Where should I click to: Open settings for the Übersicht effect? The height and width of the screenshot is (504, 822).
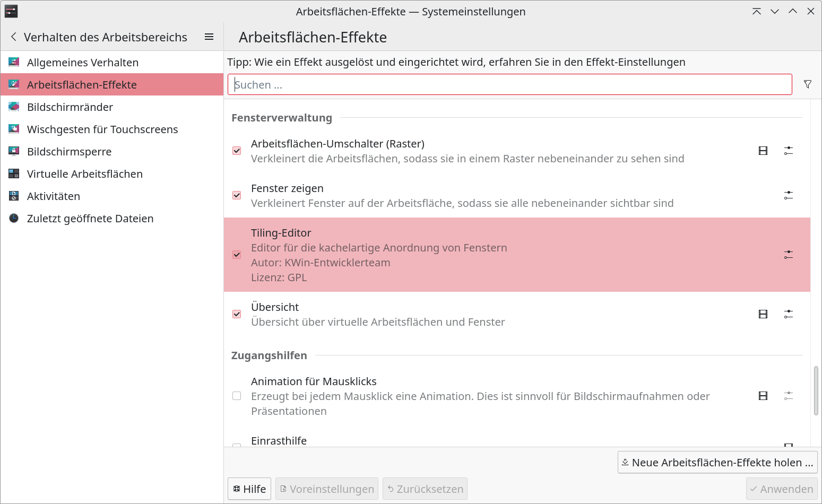(x=789, y=315)
